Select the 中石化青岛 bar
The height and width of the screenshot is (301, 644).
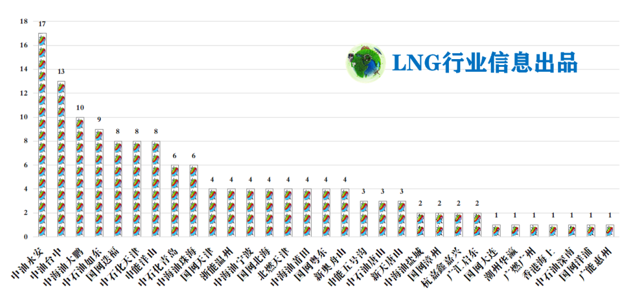[x=175, y=201]
